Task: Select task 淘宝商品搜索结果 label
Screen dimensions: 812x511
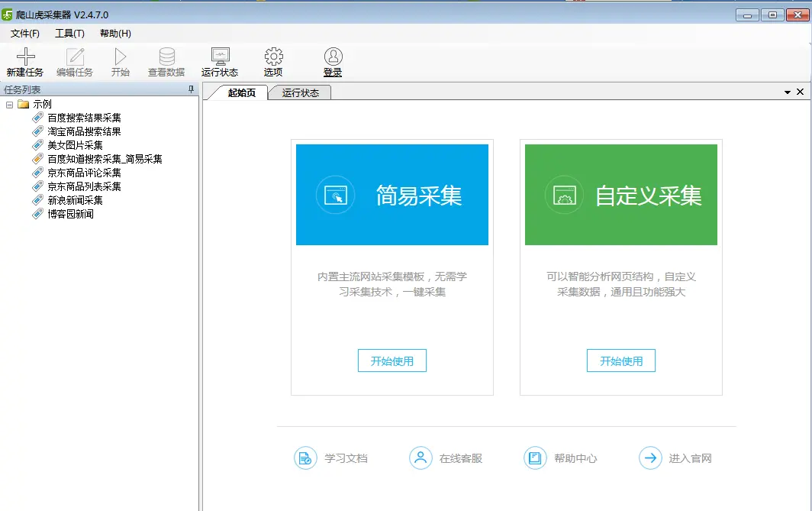Action: [85, 131]
